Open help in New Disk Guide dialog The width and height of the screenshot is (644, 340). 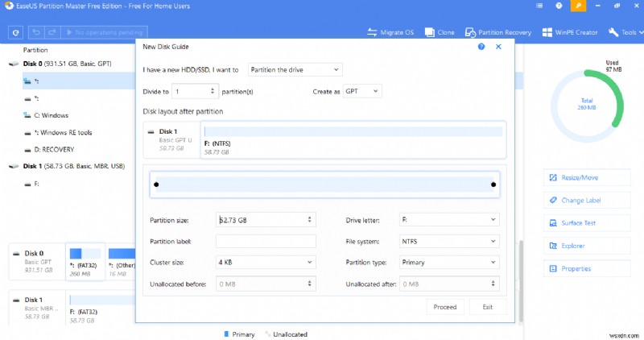click(481, 47)
